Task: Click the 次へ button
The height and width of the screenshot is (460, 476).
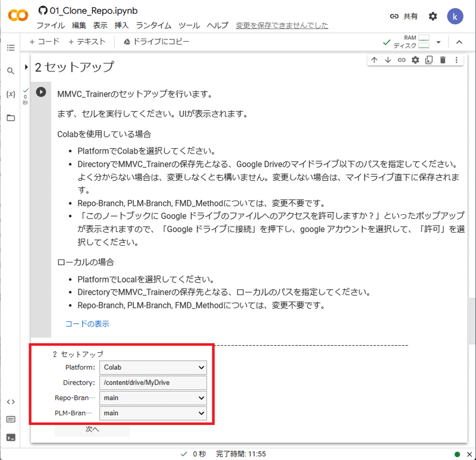Action: (92, 429)
